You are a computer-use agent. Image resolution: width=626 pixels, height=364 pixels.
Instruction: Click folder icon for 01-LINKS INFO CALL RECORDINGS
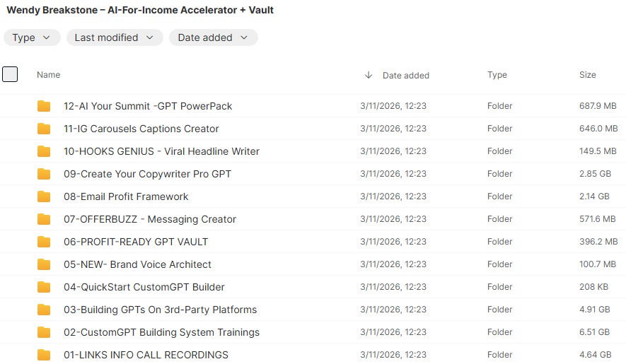point(44,355)
